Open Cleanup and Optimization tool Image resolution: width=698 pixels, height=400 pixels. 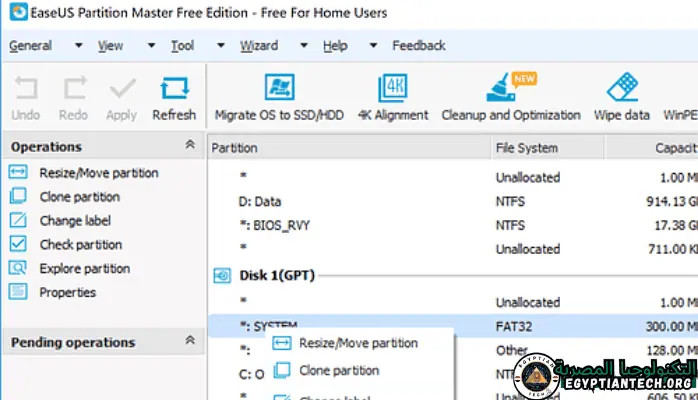pyautogui.click(x=511, y=98)
